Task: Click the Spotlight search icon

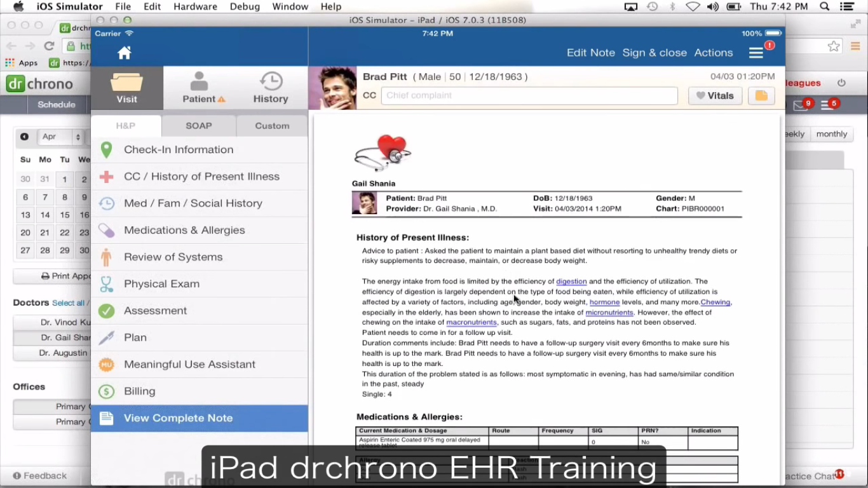Action: 824,6
